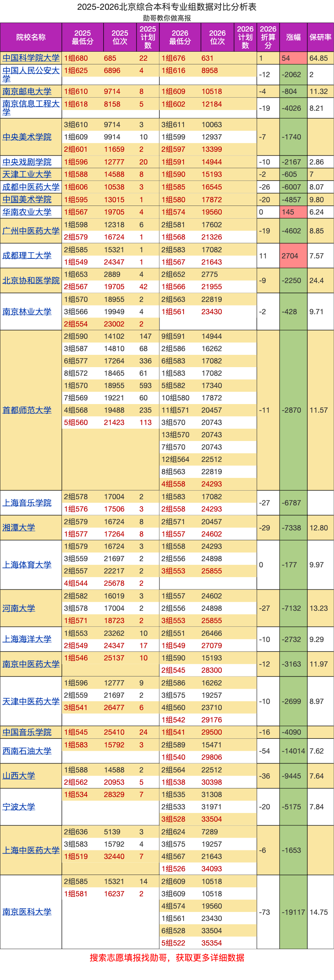
Task: Open the 南京信息工程大学 link
Action: click(x=31, y=108)
